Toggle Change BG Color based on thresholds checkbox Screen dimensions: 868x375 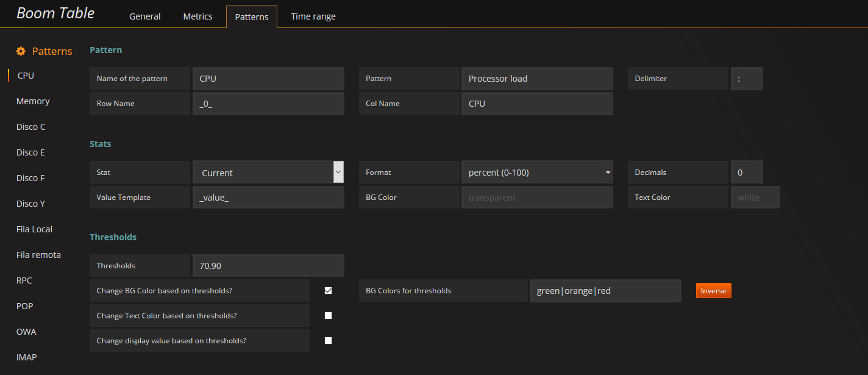[x=329, y=291]
